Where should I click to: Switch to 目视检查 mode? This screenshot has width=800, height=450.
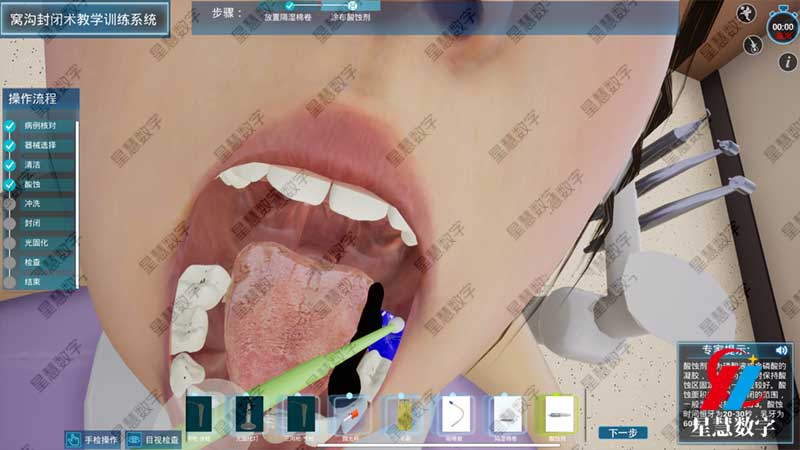pyautogui.click(x=153, y=439)
